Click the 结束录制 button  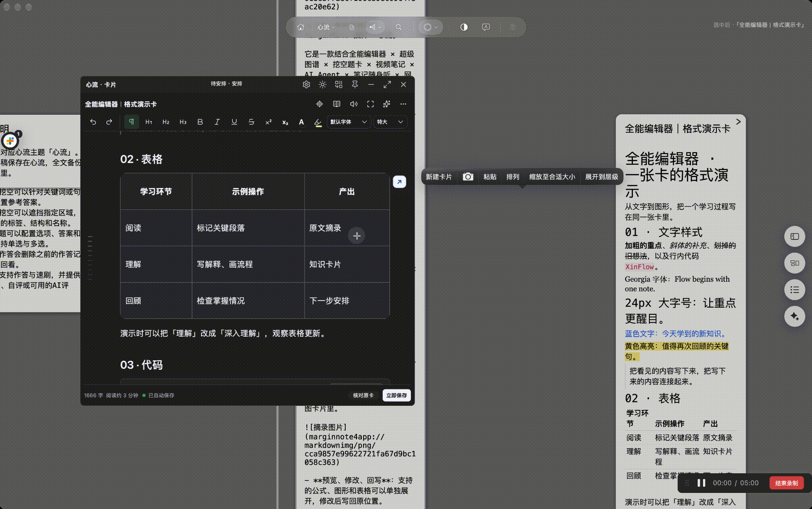click(787, 483)
